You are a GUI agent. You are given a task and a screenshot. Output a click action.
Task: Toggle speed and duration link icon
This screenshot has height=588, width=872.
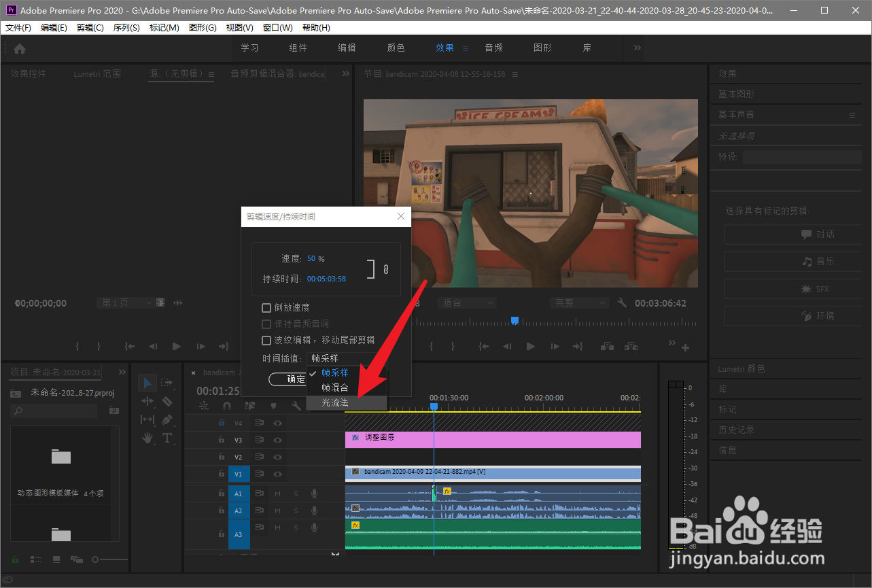click(x=385, y=269)
